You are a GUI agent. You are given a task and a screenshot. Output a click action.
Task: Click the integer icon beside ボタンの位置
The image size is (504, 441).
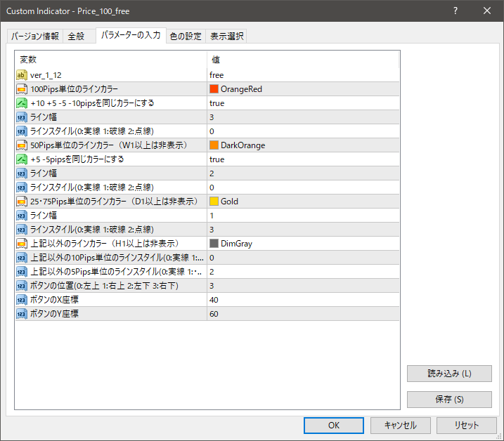[x=21, y=285]
